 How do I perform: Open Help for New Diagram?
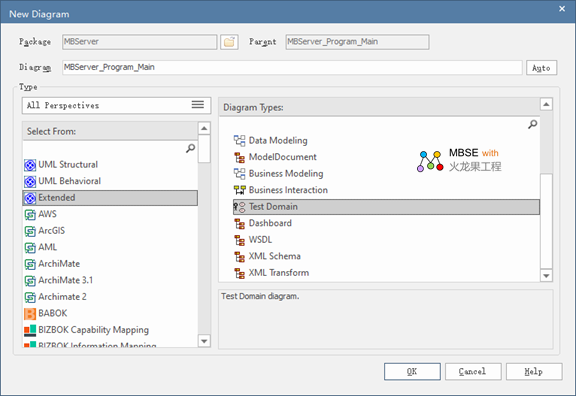[x=534, y=371]
